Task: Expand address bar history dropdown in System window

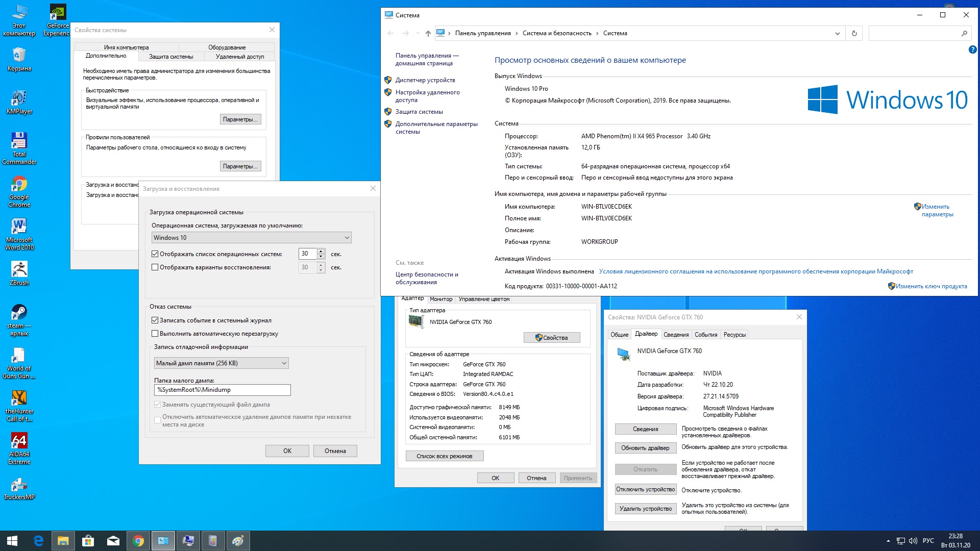Action: click(837, 33)
